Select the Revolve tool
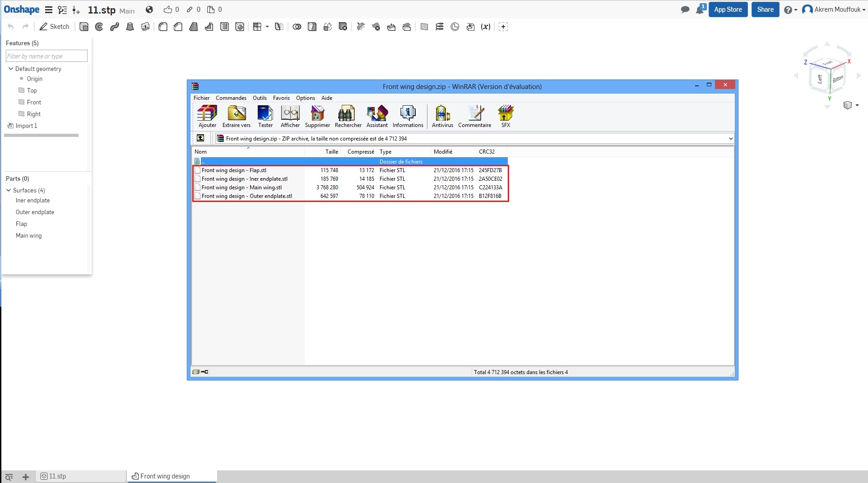Viewport: 868px width, 483px height. click(99, 27)
